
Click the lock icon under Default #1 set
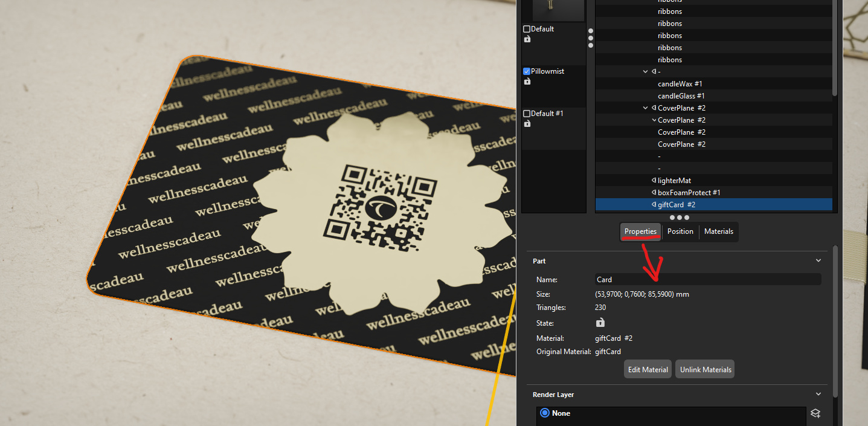[x=527, y=123]
